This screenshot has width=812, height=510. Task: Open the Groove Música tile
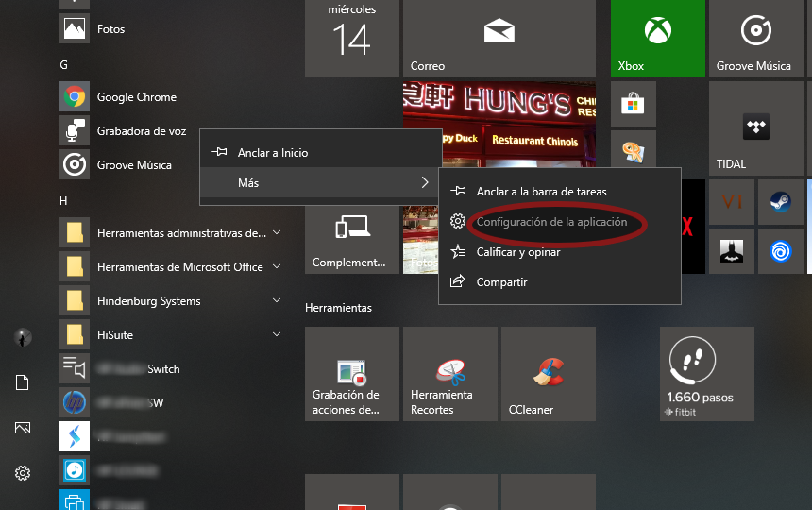[x=755, y=39]
